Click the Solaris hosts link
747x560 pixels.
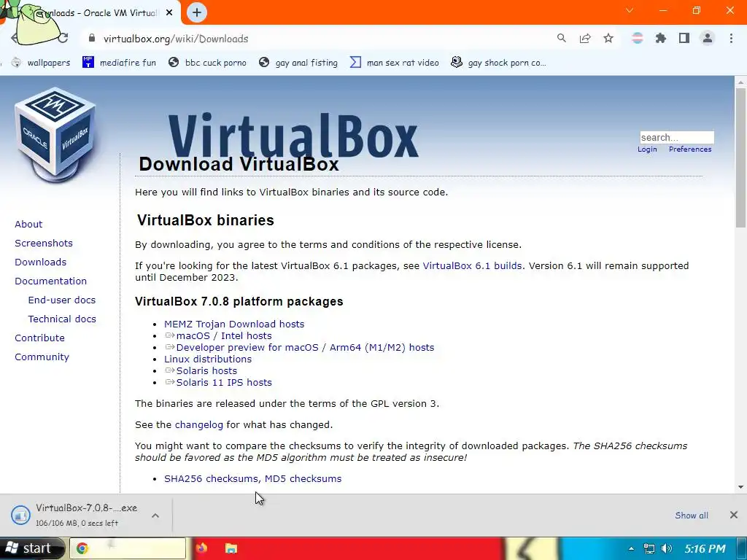pos(206,371)
